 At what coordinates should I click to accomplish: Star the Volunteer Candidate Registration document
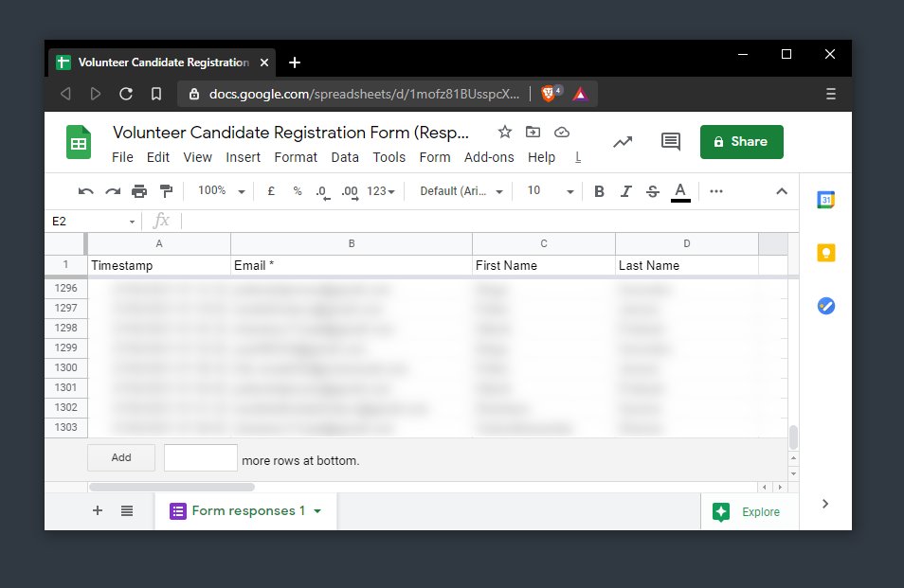pyautogui.click(x=504, y=132)
